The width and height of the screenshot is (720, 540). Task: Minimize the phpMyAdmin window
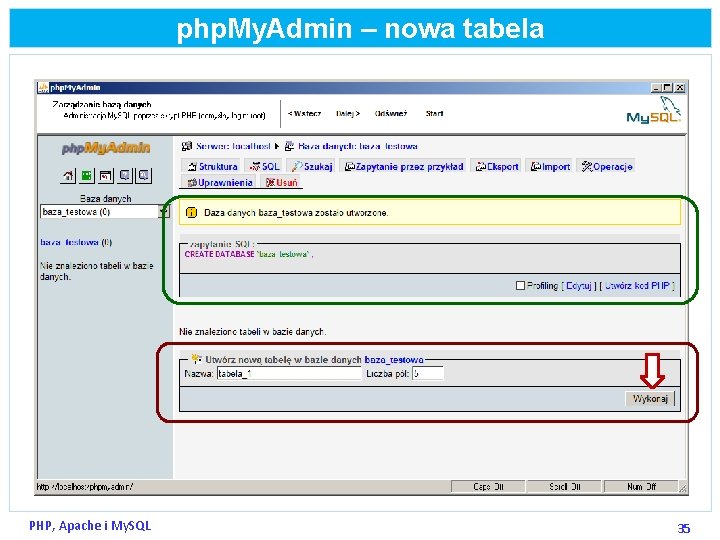point(656,88)
